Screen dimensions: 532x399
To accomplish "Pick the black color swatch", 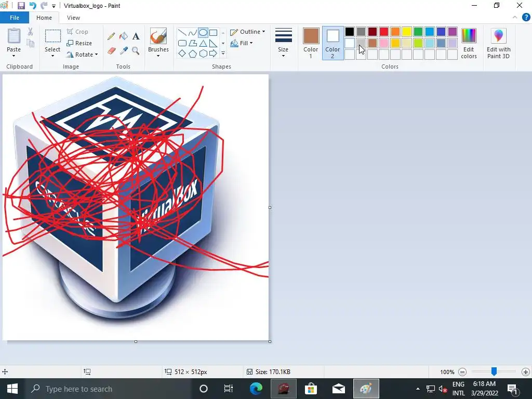I will point(350,32).
